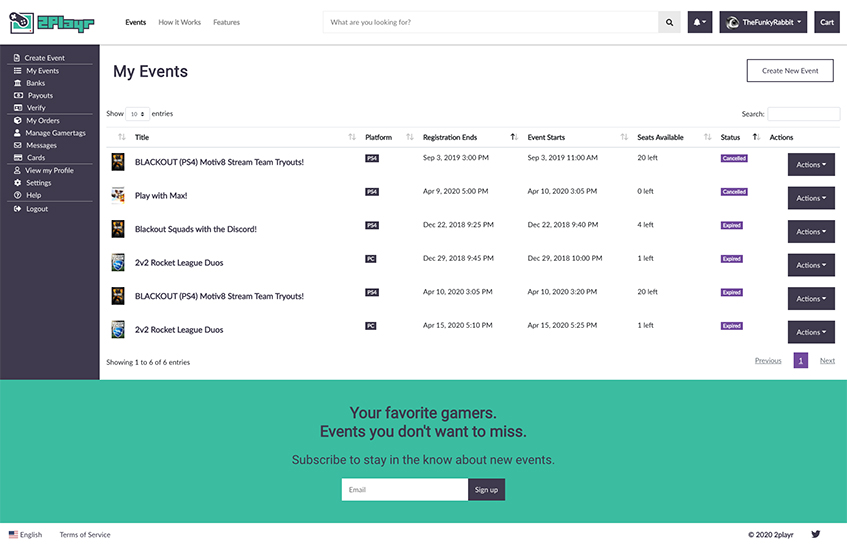Click sort arrows on Title column
Image resolution: width=847 pixels, height=546 pixels.
(351, 137)
